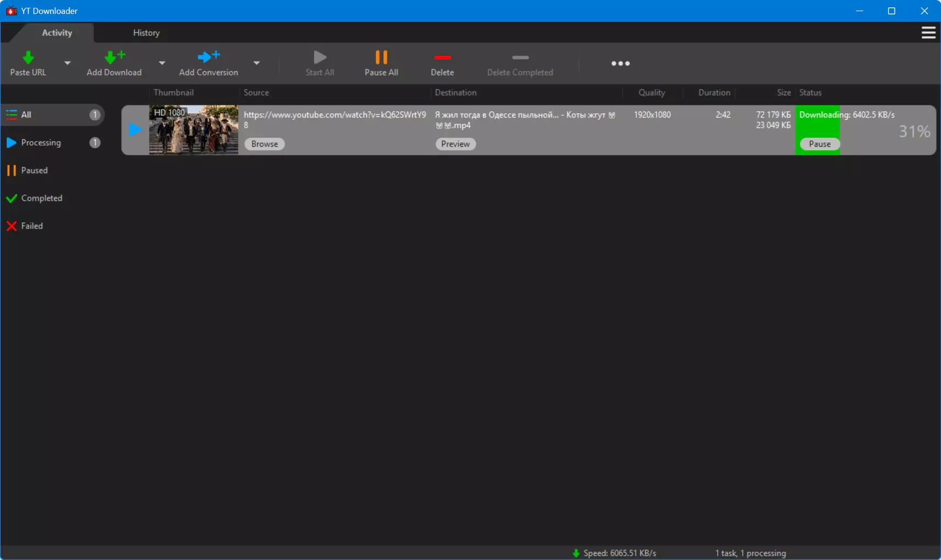This screenshot has height=560, width=941.
Task: Click the Start All play icon
Action: (x=320, y=57)
